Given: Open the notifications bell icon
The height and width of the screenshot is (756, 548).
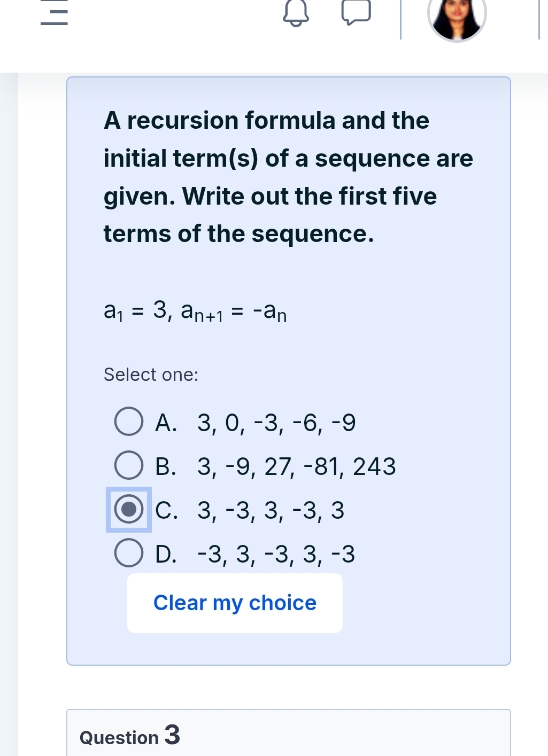Looking at the screenshot, I should pyautogui.click(x=296, y=14).
